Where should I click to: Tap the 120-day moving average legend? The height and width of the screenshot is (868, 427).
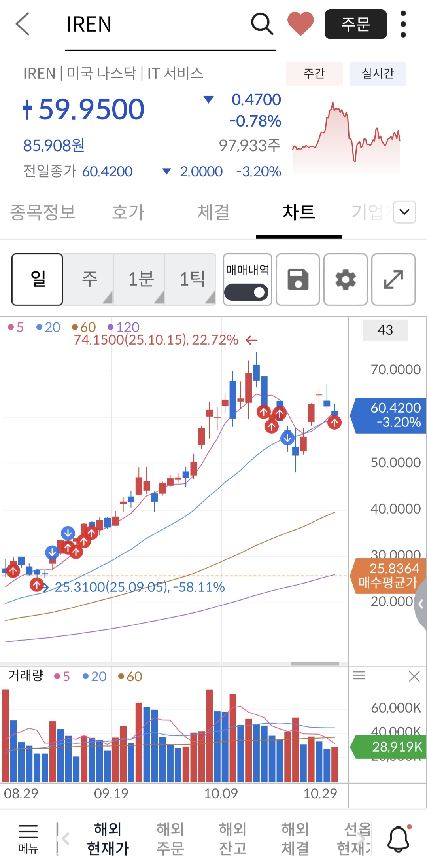click(123, 327)
